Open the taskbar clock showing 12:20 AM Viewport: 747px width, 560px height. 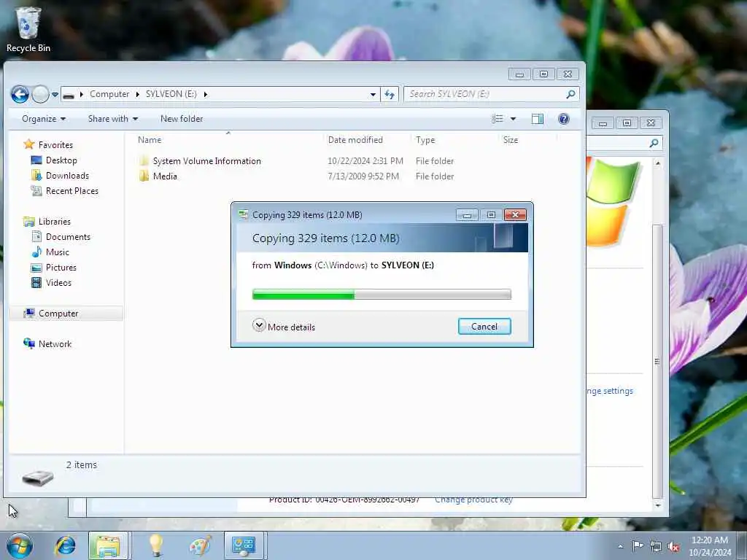pyautogui.click(x=709, y=546)
